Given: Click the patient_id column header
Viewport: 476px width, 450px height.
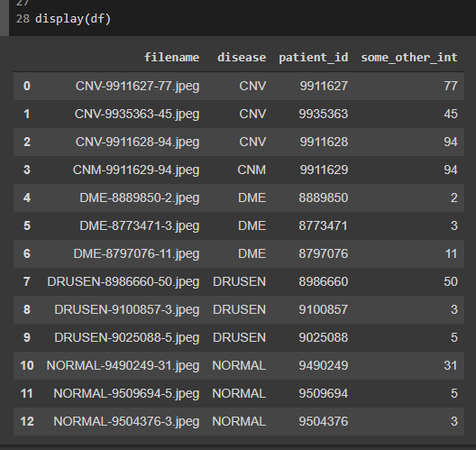Looking at the screenshot, I should [x=314, y=58].
